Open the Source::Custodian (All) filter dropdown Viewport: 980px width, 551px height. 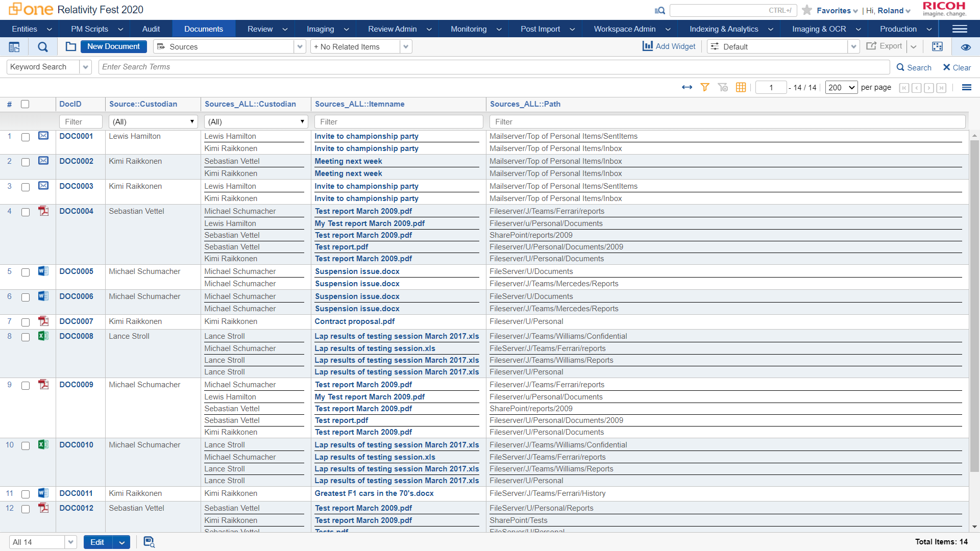[153, 121]
